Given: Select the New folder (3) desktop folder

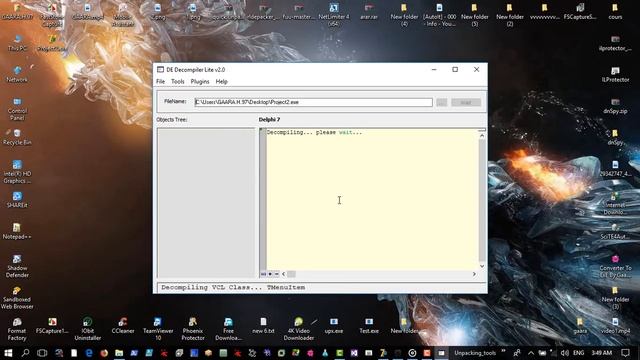Looking at the screenshot, I should click(x=615, y=297).
